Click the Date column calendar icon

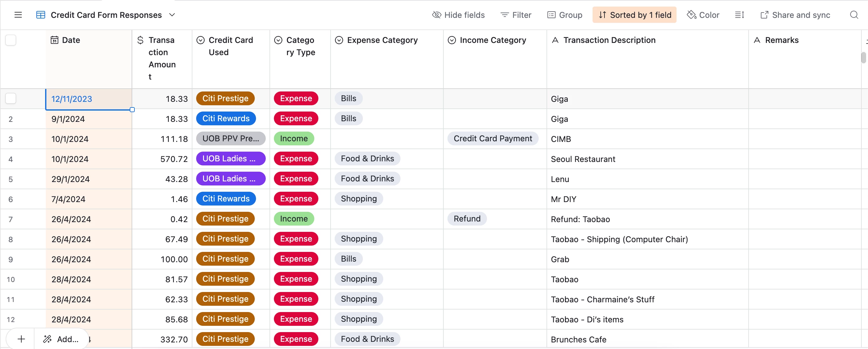(x=54, y=40)
